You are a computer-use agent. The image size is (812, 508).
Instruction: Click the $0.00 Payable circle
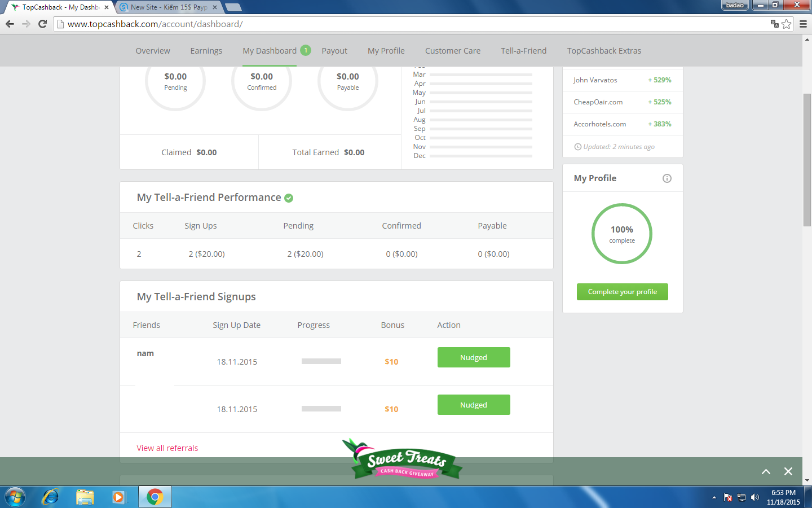(348, 81)
